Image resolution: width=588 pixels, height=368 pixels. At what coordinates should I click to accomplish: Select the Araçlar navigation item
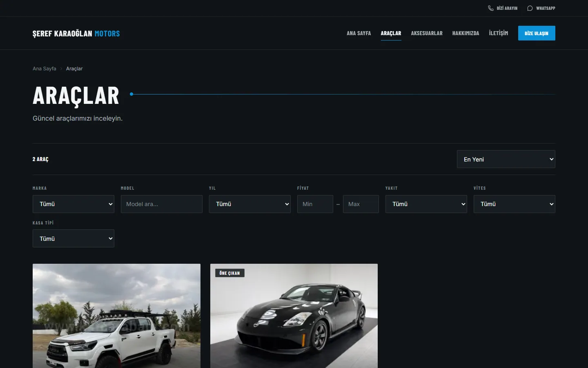click(391, 33)
